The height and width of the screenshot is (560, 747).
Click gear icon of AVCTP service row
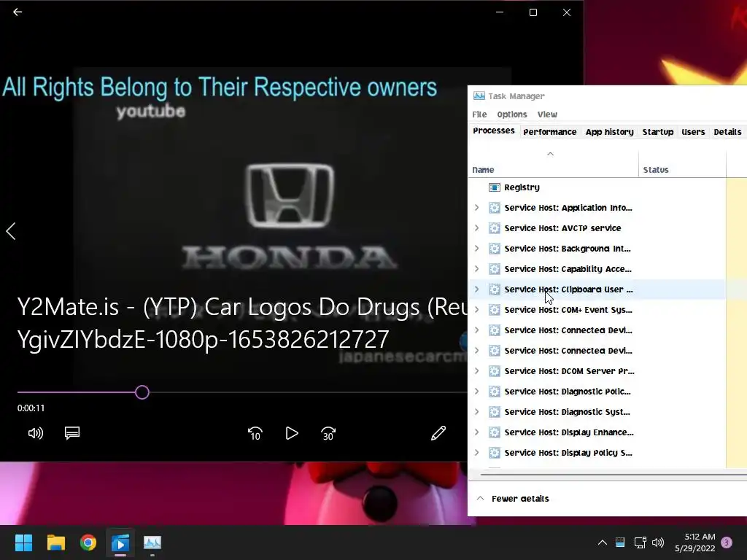click(495, 228)
